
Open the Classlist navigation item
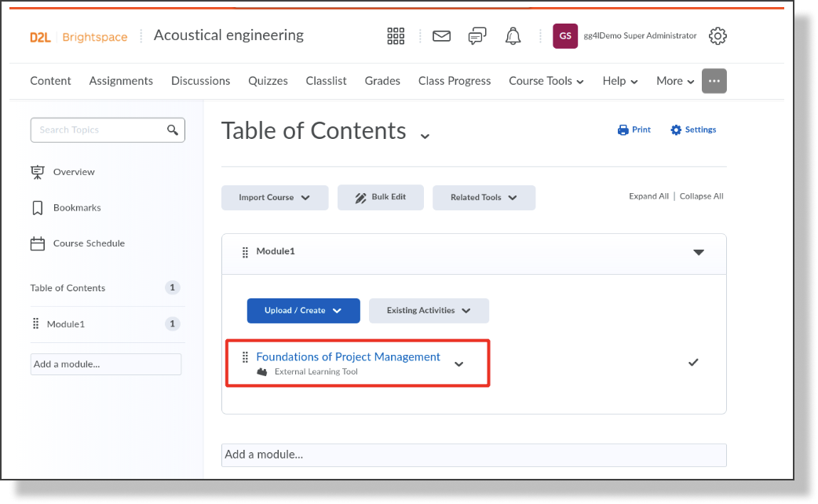tap(326, 81)
